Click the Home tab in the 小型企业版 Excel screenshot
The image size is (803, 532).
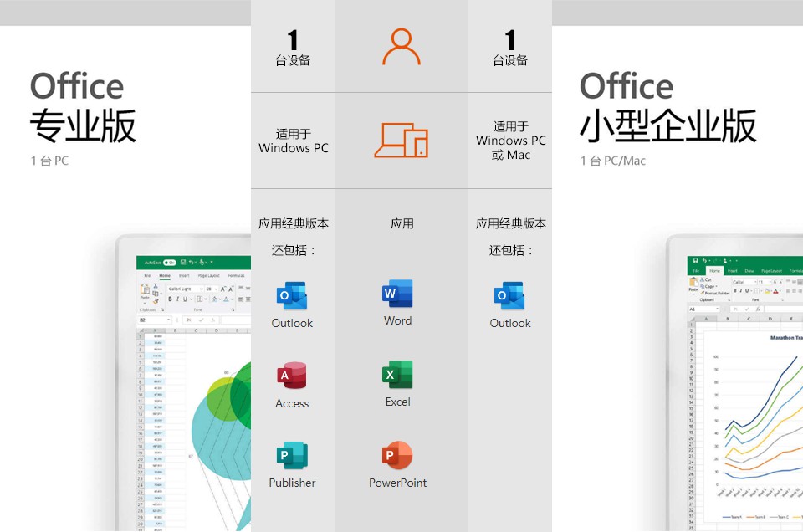click(x=714, y=270)
